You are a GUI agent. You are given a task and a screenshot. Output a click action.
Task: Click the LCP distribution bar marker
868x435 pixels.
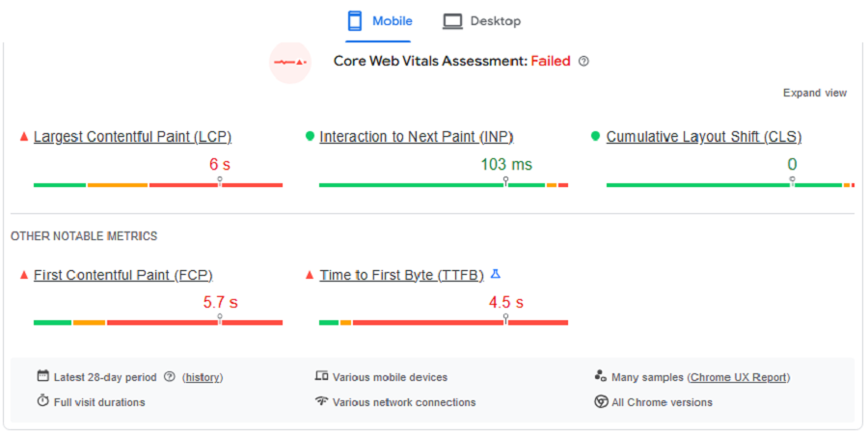220,181
